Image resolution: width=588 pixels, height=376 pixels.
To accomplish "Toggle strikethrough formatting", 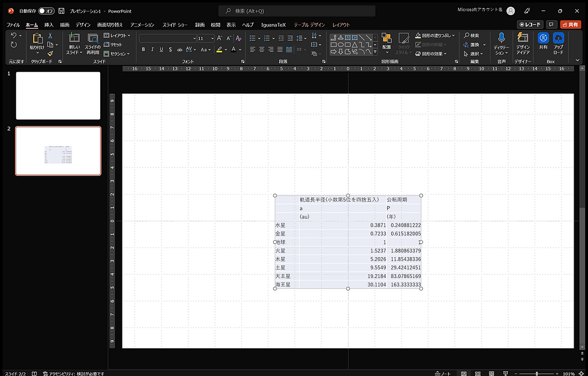I will click(179, 49).
